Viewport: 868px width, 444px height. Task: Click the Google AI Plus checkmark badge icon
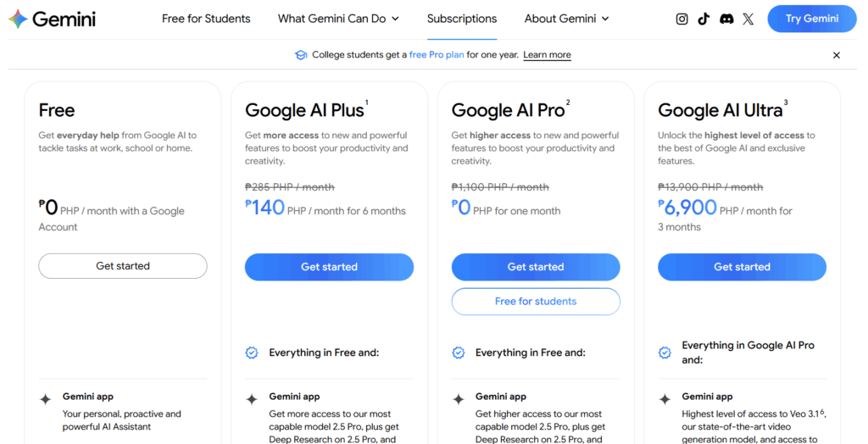pyautogui.click(x=252, y=352)
